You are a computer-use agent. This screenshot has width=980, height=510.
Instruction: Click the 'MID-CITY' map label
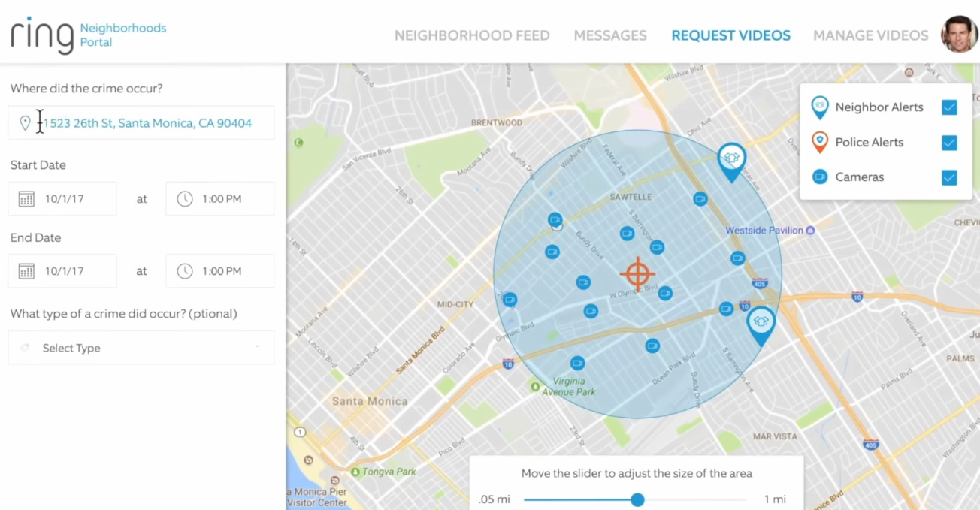(455, 304)
